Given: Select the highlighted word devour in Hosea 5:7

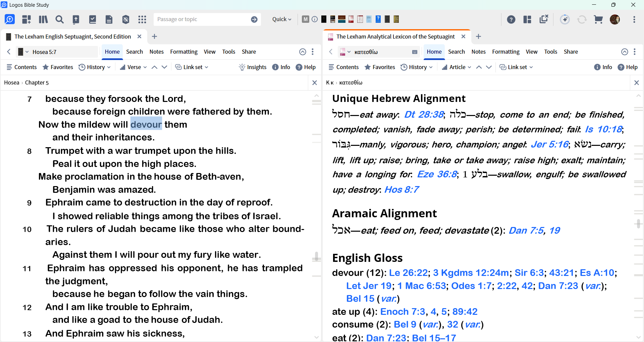Looking at the screenshot, I should pos(146,125).
